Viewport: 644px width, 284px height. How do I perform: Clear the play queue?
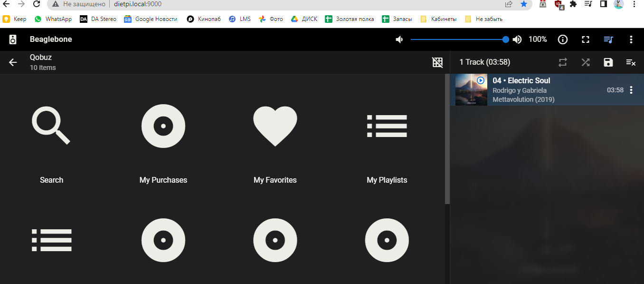pos(631,62)
